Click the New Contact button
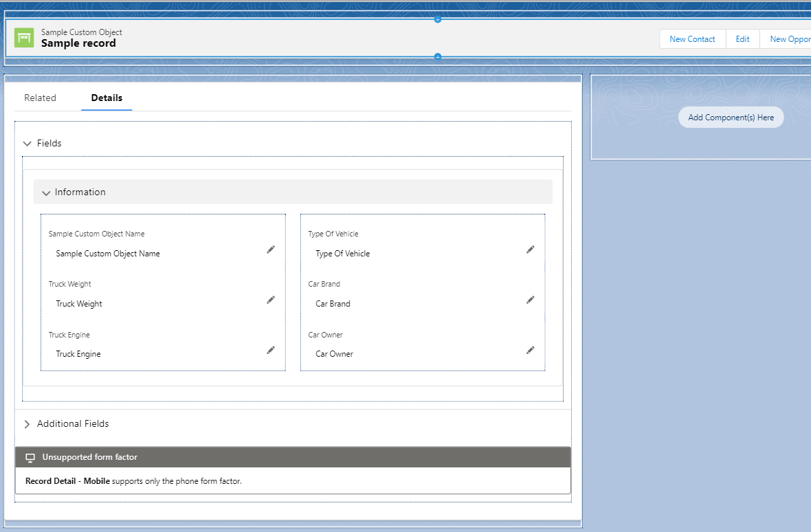 coord(692,38)
